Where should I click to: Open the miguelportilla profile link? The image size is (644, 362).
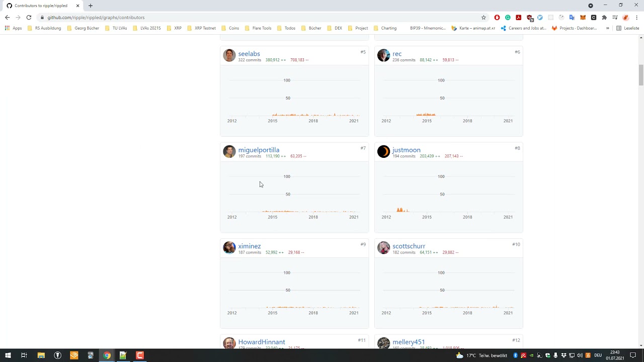coord(259,150)
